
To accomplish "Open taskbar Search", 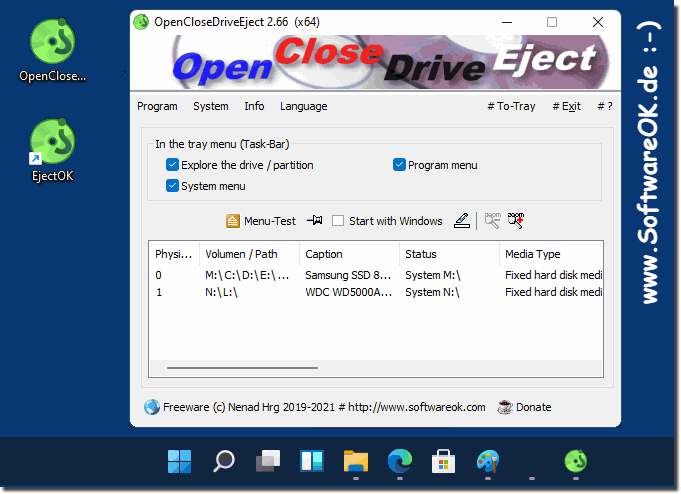I will [x=224, y=461].
